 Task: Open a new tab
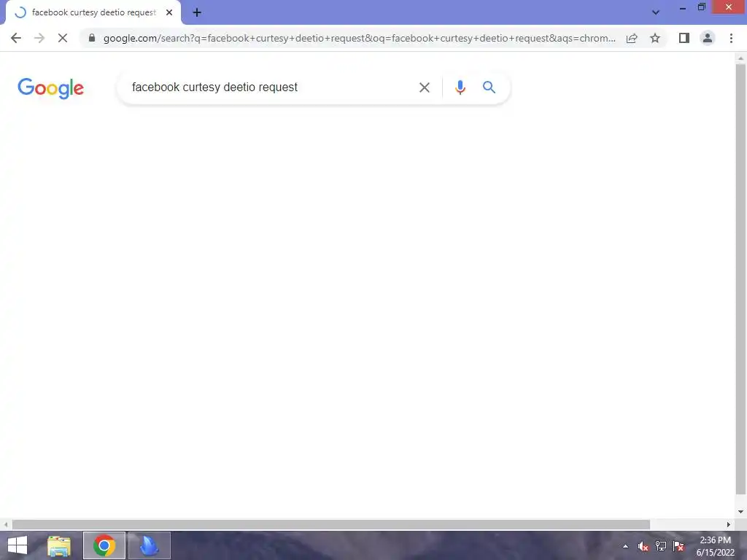click(x=197, y=13)
